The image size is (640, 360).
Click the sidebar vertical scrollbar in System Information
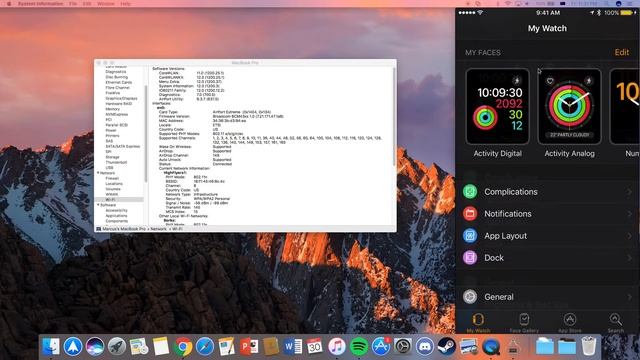click(146, 133)
